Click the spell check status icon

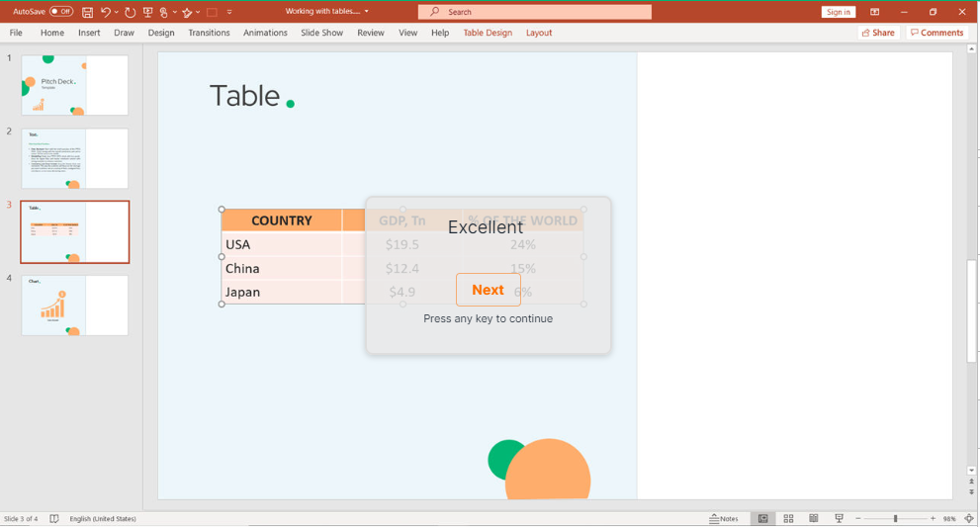[x=54, y=519]
